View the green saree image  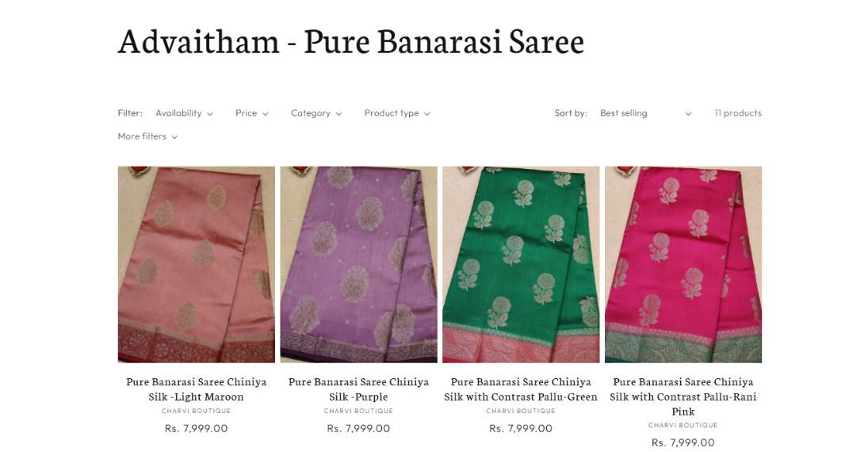coord(521,265)
